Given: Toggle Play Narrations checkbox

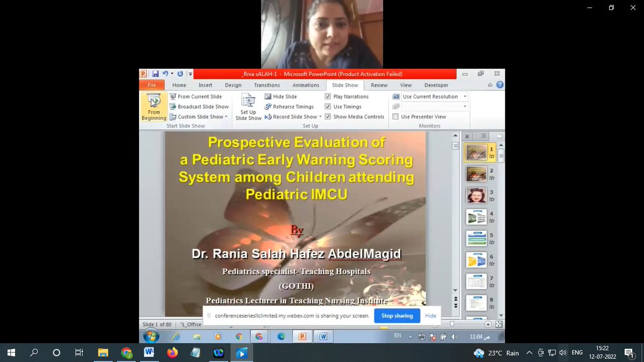Looking at the screenshot, I should [328, 97].
